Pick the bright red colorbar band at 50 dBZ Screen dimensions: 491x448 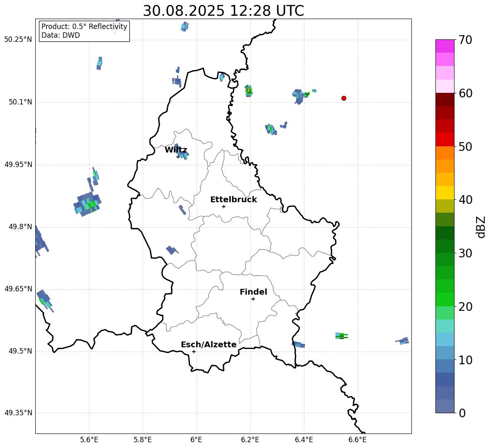click(445, 139)
